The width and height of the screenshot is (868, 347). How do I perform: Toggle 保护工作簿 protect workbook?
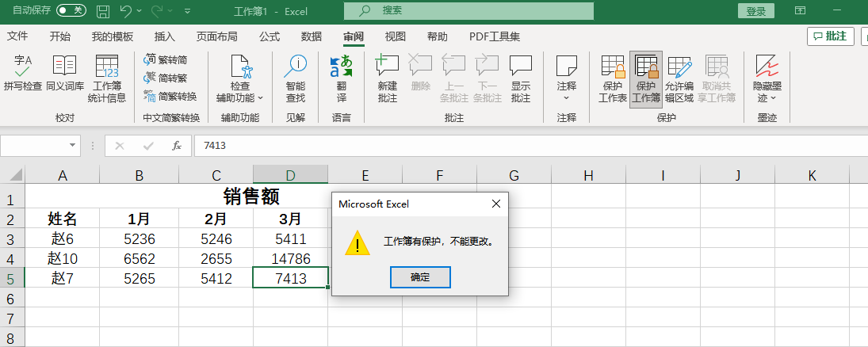(x=646, y=79)
